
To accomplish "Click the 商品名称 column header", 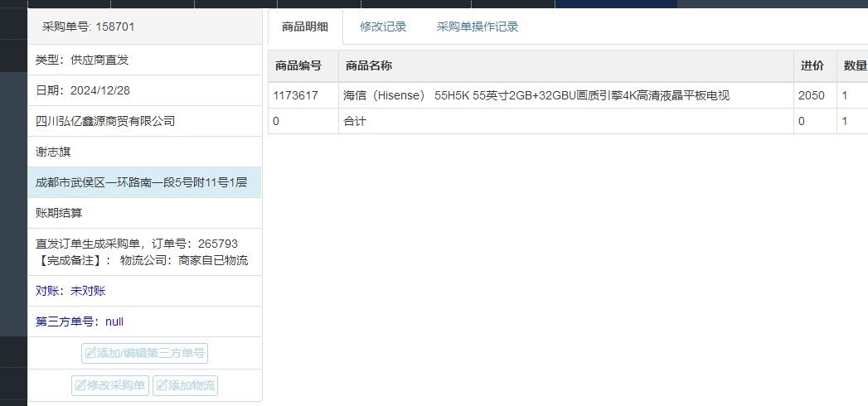I will (565, 65).
